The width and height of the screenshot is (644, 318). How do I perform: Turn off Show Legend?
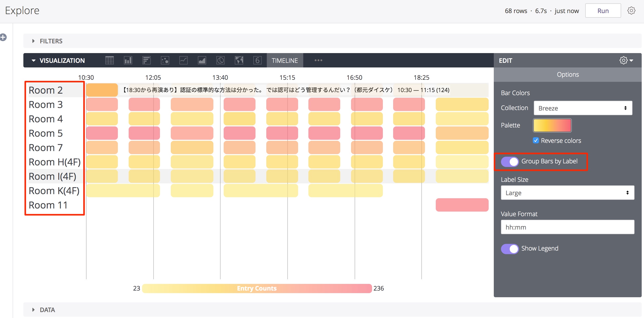click(510, 249)
